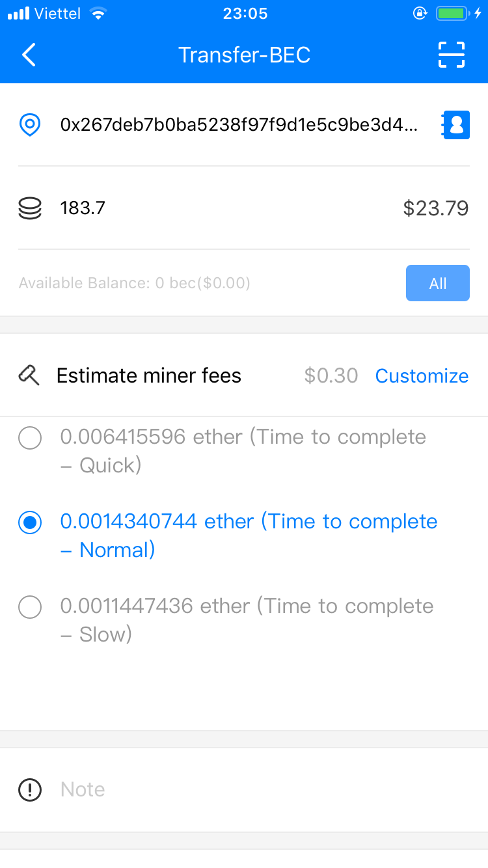Tap the miner fees pickaxe icon
Screen dimensions: 488x868
click(x=29, y=375)
